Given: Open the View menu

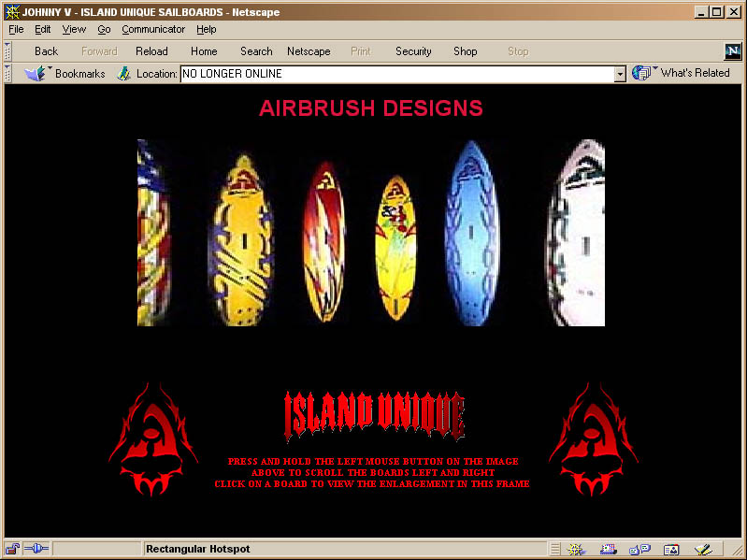Looking at the screenshot, I should [74, 30].
